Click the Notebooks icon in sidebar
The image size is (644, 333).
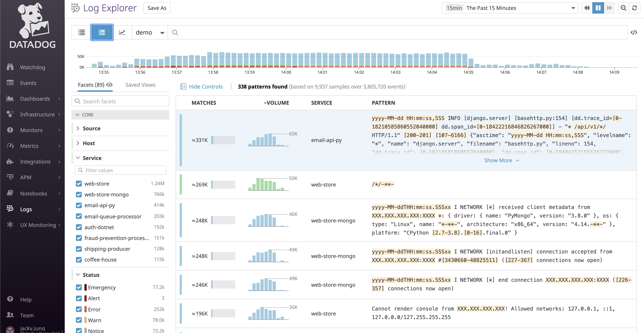point(10,193)
